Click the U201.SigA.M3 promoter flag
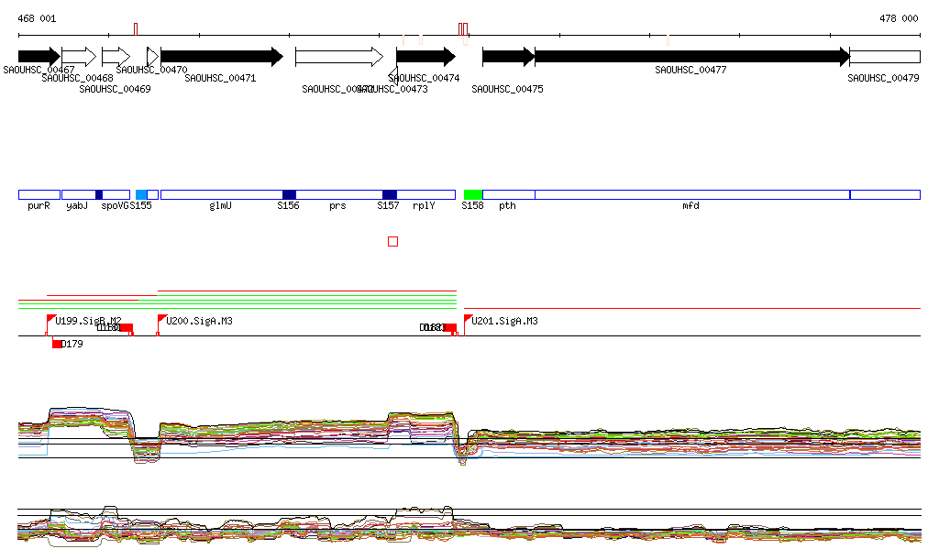The height and width of the screenshot is (560, 939). click(x=468, y=319)
